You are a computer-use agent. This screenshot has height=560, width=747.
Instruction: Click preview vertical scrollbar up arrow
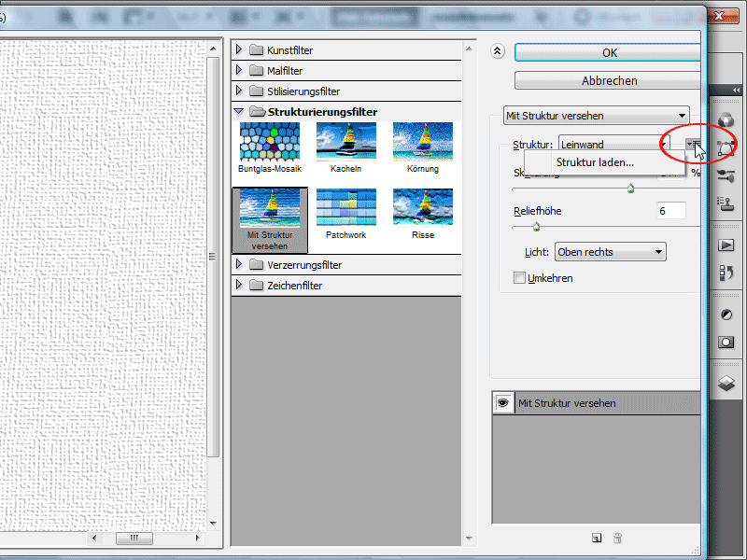[x=213, y=49]
